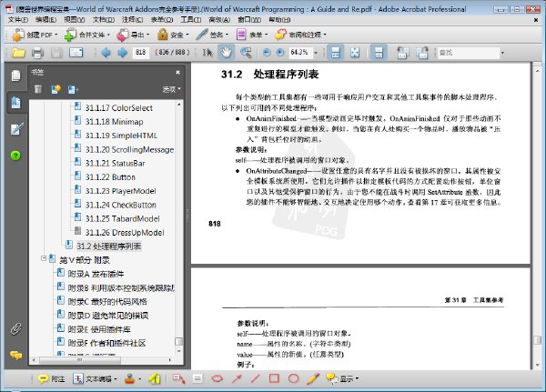
Task: Click the Email envelope icon
Action: (76, 53)
